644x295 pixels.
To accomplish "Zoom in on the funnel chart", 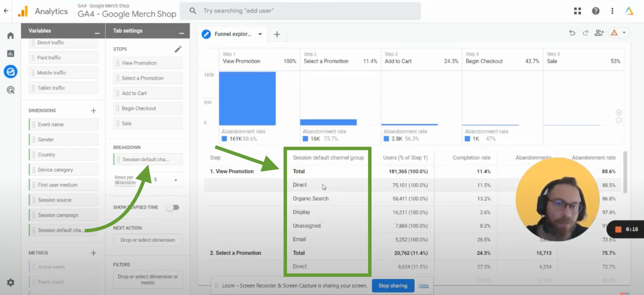I will [619, 112].
